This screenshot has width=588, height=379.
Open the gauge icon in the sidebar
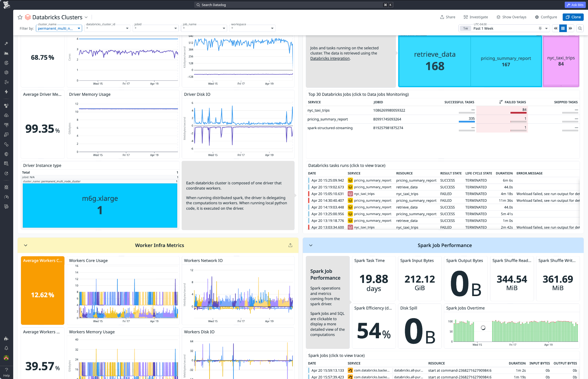point(6,197)
